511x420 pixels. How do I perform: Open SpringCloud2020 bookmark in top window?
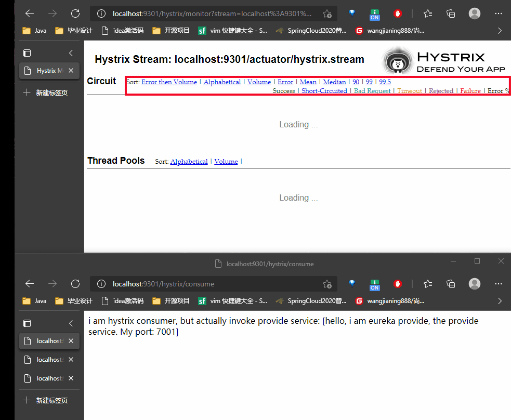pyautogui.click(x=311, y=31)
